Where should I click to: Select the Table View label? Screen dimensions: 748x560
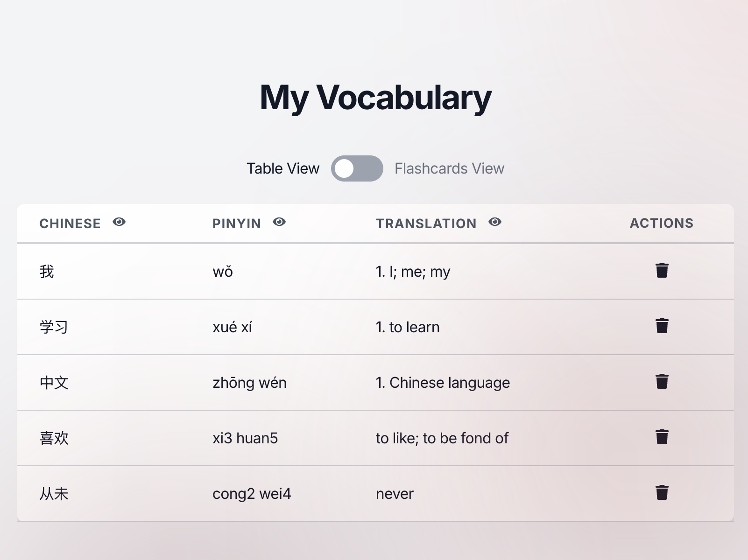pyautogui.click(x=283, y=168)
